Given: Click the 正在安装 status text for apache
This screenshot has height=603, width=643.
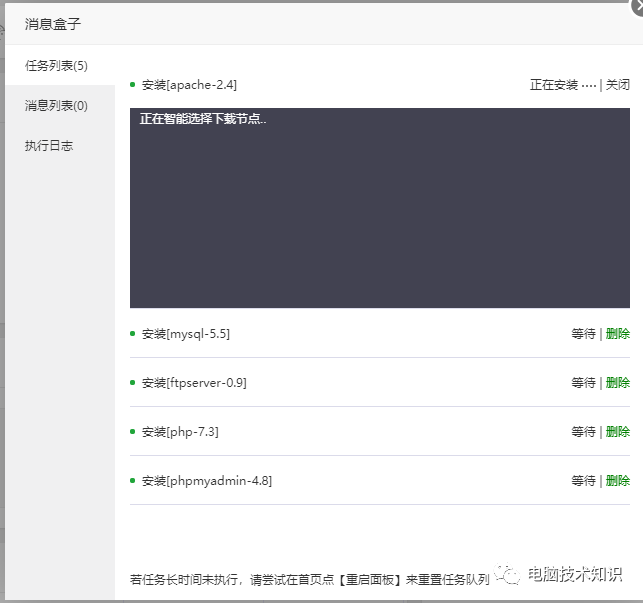Looking at the screenshot, I should (x=563, y=85).
